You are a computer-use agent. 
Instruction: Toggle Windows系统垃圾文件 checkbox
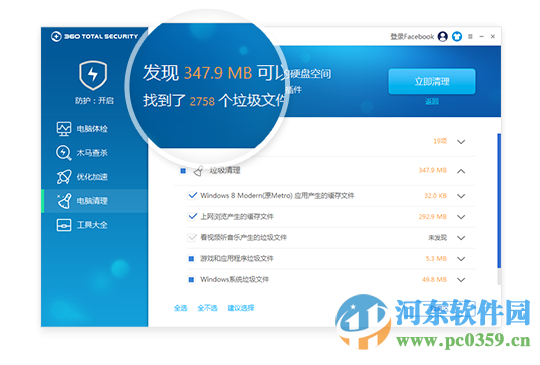191,280
